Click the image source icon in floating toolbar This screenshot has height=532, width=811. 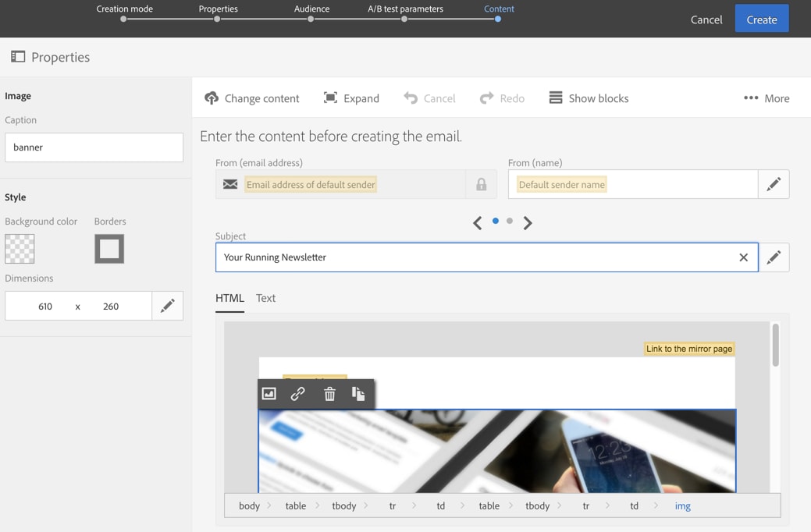coord(269,394)
